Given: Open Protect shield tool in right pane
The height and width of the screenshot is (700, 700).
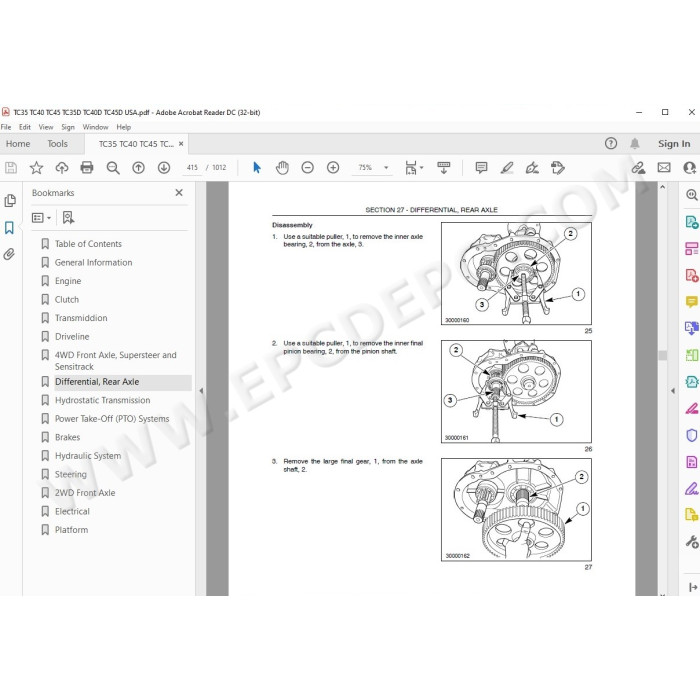Looking at the screenshot, I should (x=692, y=435).
